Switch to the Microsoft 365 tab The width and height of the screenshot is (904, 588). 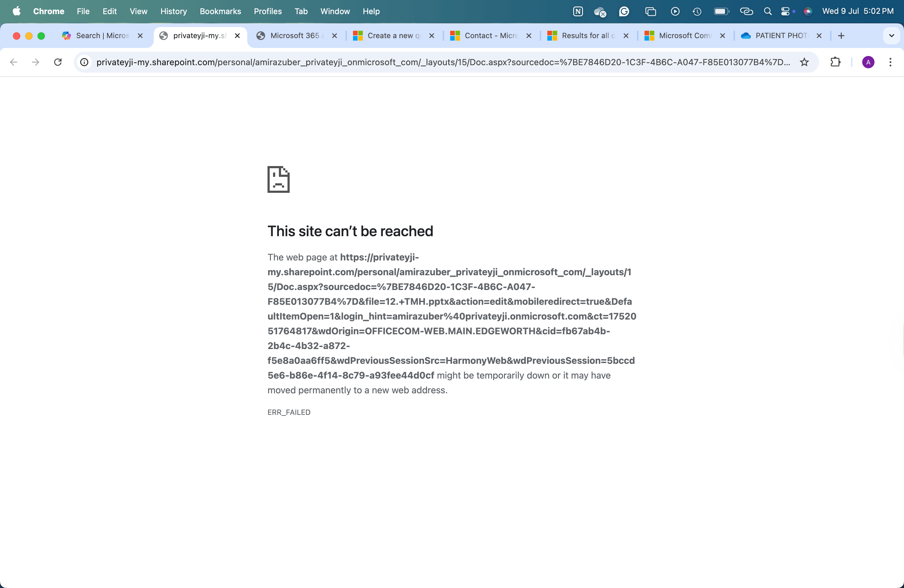(297, 36)
